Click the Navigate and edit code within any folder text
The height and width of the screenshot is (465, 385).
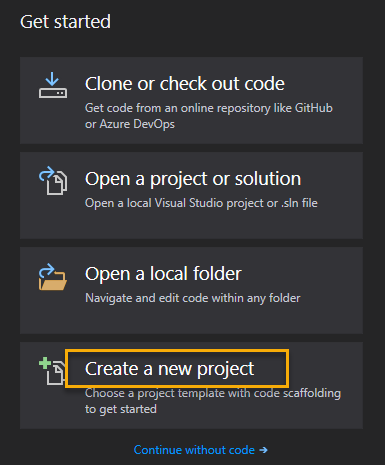point(193,298)
